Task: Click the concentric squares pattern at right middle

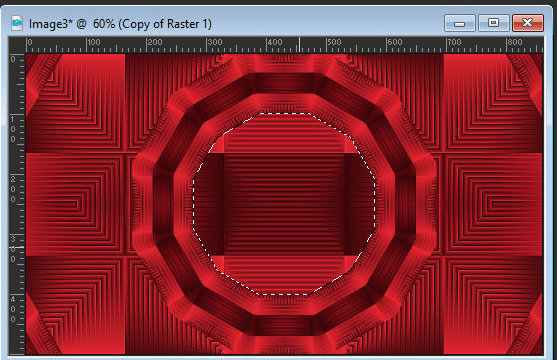Action: (x=494, y=204)
